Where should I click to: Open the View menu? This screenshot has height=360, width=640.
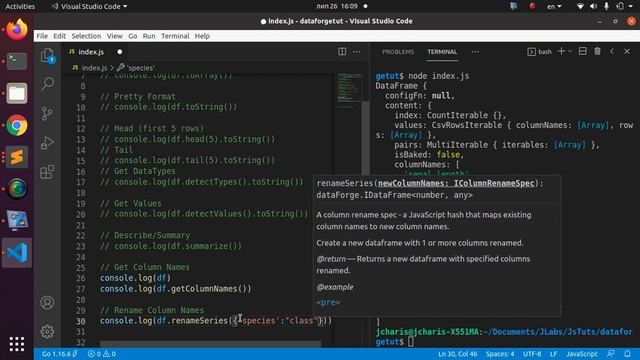[x=115, y=36]
